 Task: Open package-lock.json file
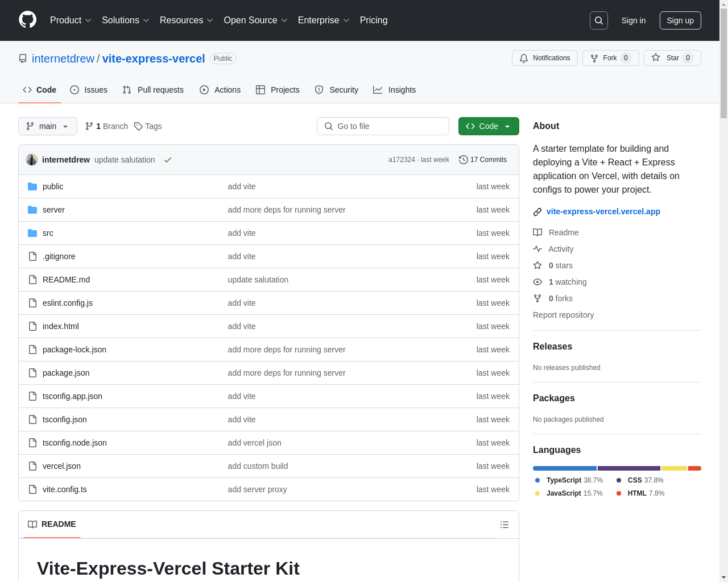click(x=75, y=350)
